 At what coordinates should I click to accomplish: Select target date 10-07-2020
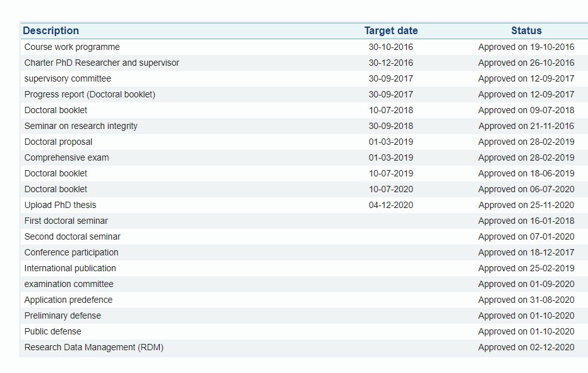coord(391,189)
